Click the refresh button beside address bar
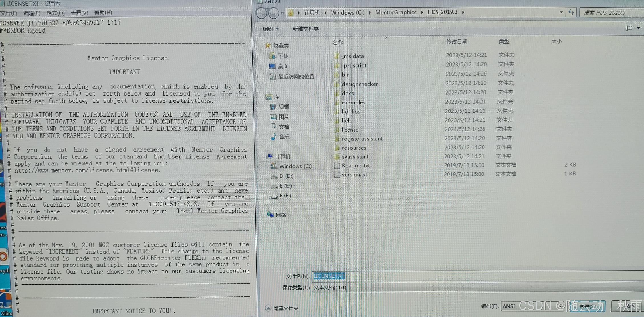The width and height of the screenshot is (644, 317). coord(571,13)
